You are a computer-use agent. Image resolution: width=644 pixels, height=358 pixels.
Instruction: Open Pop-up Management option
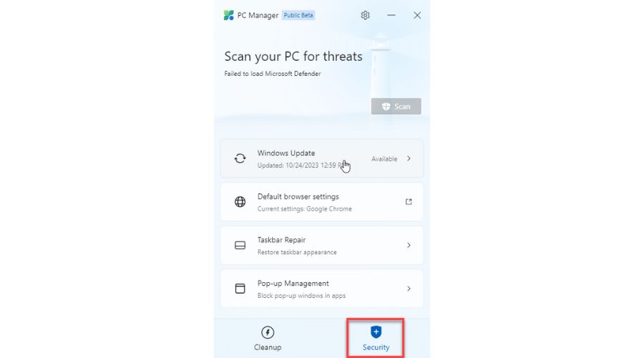(x=321, y=289)
